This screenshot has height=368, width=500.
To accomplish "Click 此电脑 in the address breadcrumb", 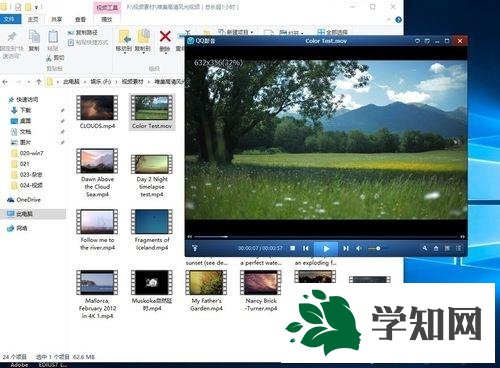I will point(71,81).
